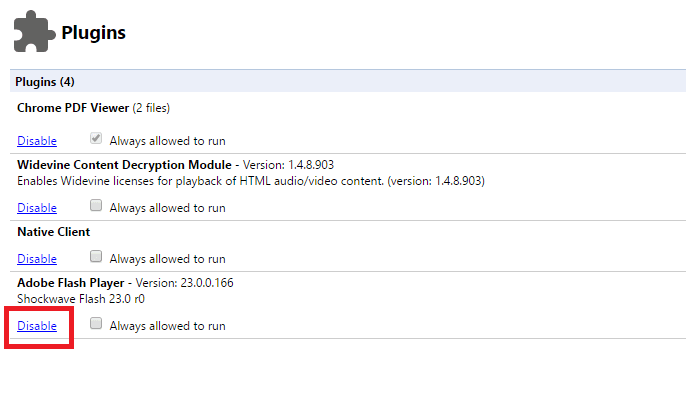Image resolution: width=686 pixels, height=401 pixels.
Task: Check always allowed box for Native Client
Action: click(x=96, y=258)
